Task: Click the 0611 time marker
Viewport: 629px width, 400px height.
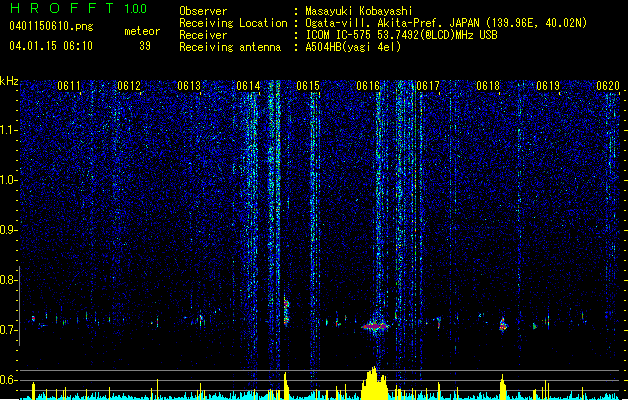Action: tap(69, 86)
